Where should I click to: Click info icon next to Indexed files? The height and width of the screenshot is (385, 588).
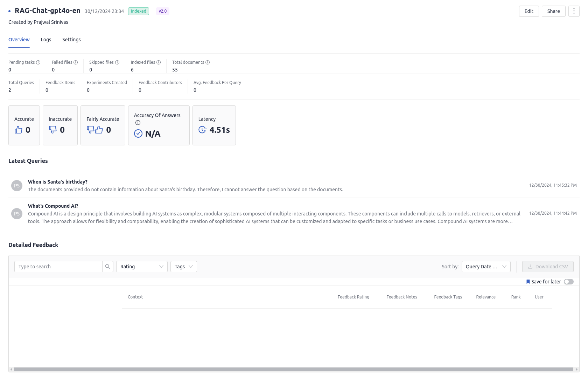(x=159, y=62)
